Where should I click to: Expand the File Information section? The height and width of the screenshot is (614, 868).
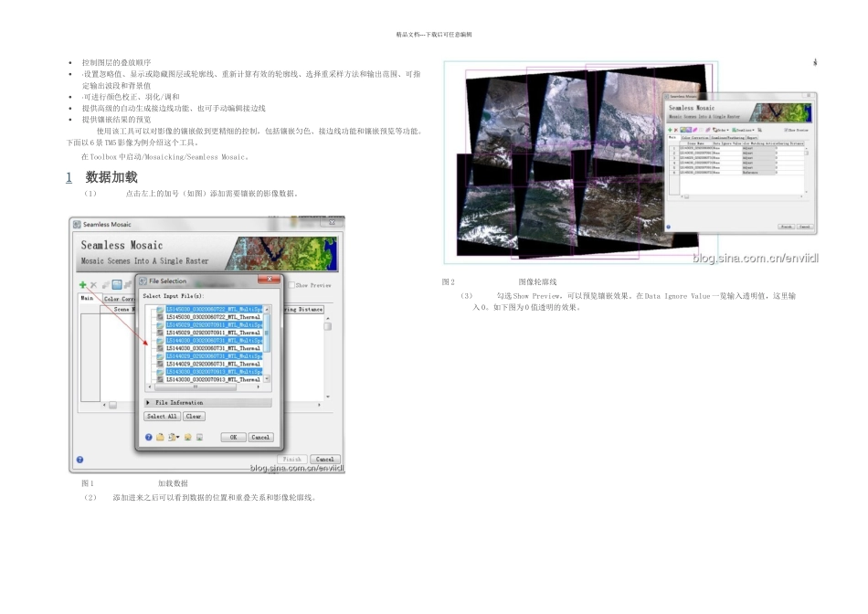tap(208, 403)
